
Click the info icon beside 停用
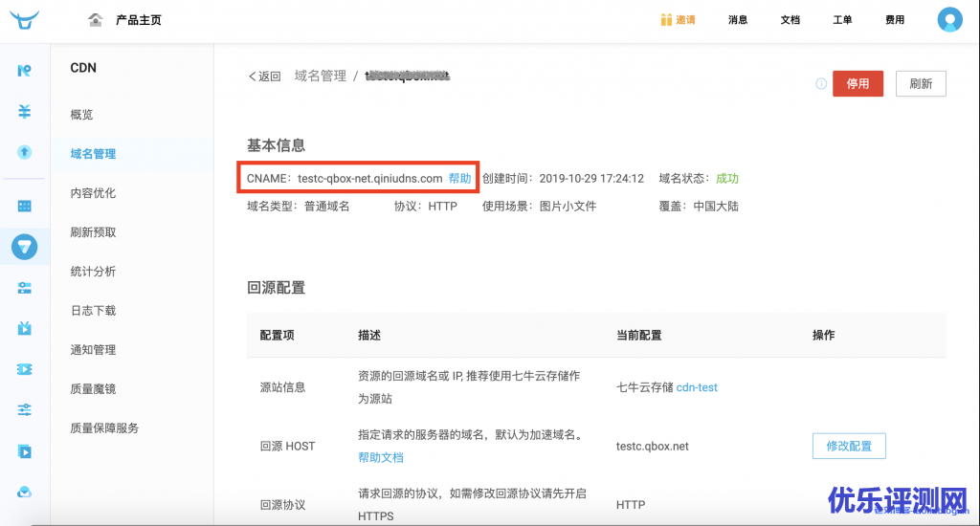[821, 84]
